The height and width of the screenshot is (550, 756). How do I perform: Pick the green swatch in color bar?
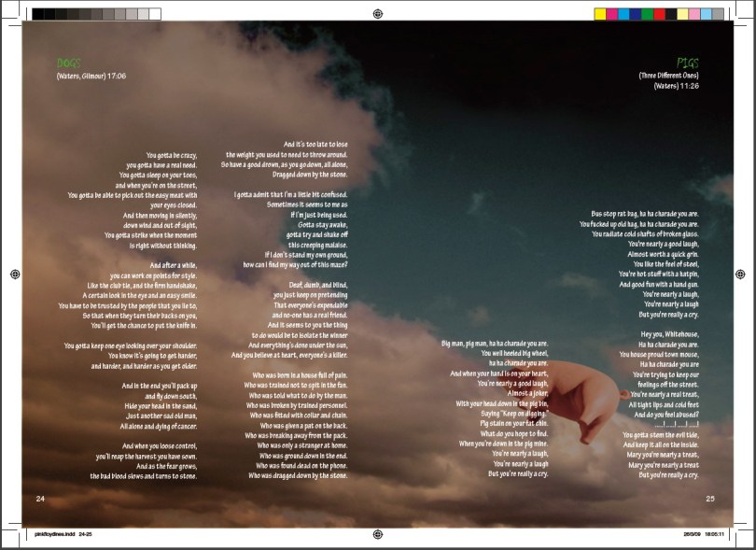click(x=647, y=14)
